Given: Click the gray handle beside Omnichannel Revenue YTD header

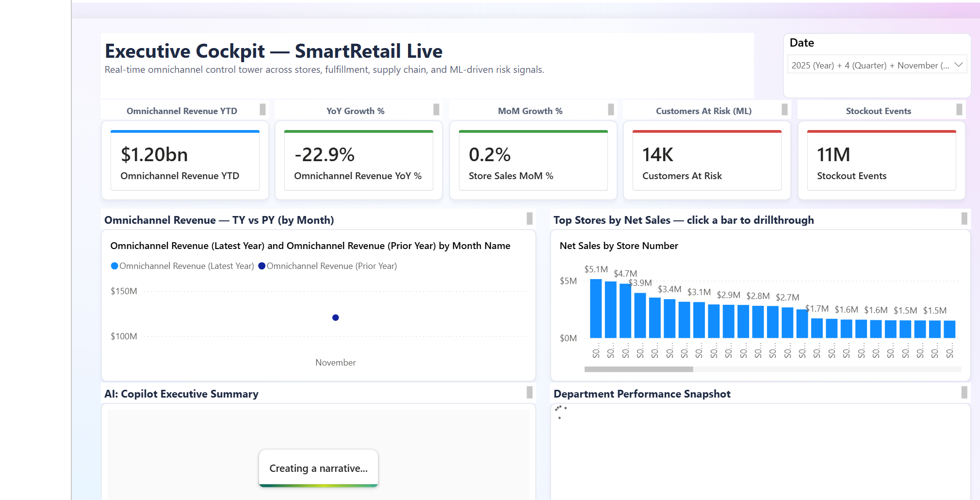Looking at the screenshot, I should (x=262, y=110).
